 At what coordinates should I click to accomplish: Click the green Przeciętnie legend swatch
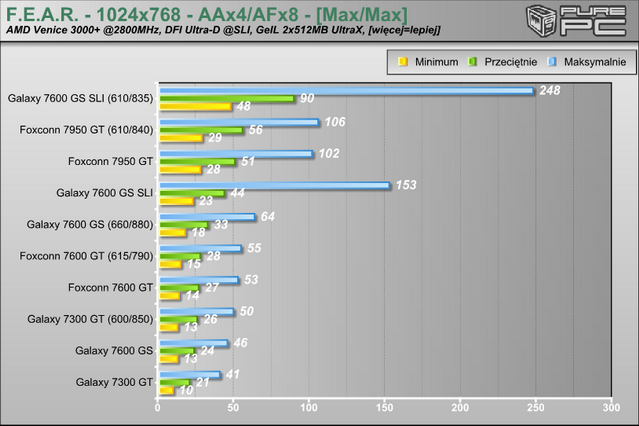(472, 62)
